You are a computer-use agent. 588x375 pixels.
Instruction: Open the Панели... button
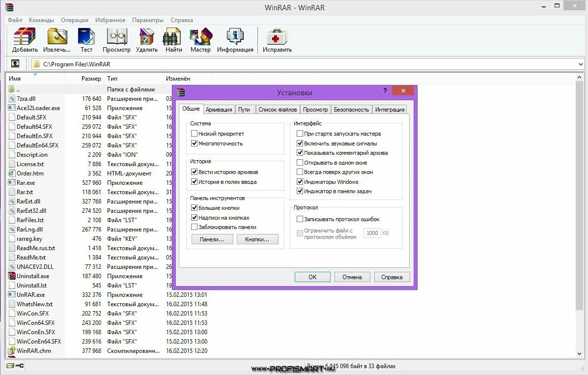tap(212, 239)
